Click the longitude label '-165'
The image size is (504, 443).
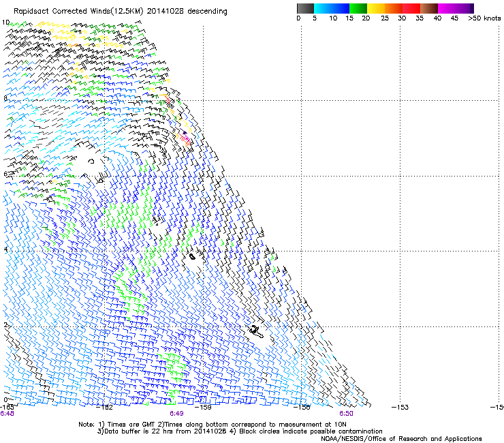pos(7,407)
